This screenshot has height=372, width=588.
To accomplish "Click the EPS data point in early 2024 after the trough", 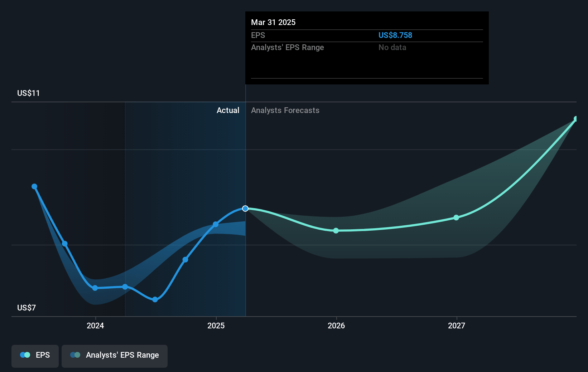I will tap(125, 287).
